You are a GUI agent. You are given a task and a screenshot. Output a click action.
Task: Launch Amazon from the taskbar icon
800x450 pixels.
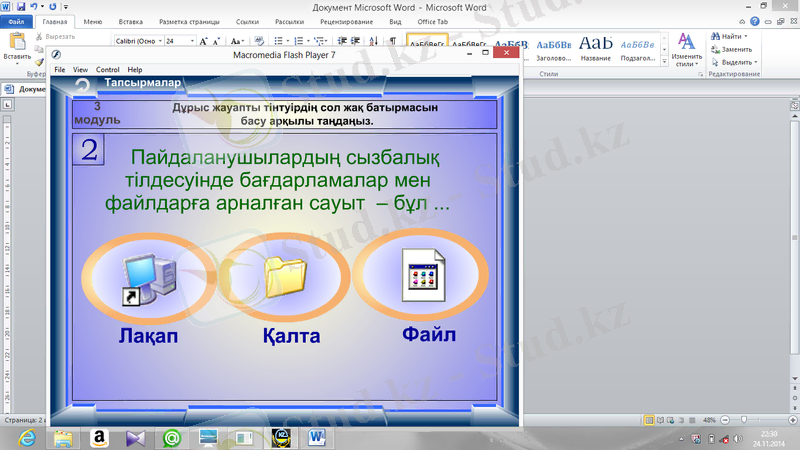pyautogui.click(x=99, y=437)
